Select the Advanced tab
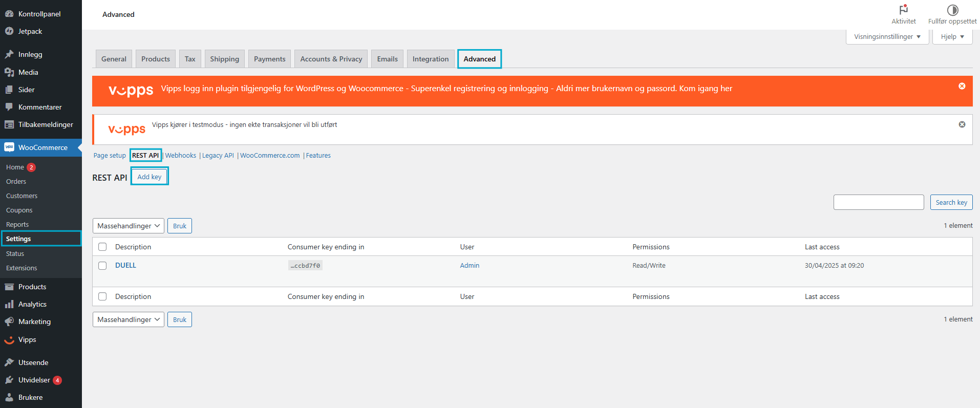The image size is (980, 408). pyautogui.click(x=480, y=59)
